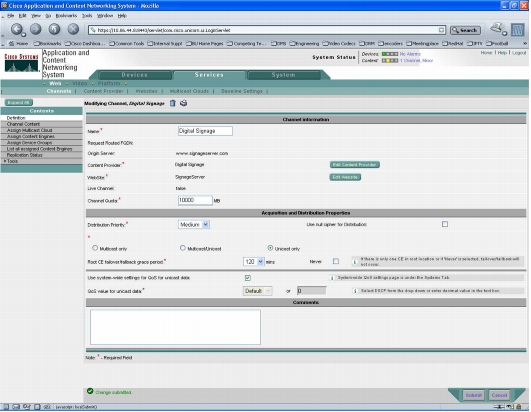Click the Edit Content Provider button
Image resolution: width=531 pixels, height=412 pixels.
[355, 165]
